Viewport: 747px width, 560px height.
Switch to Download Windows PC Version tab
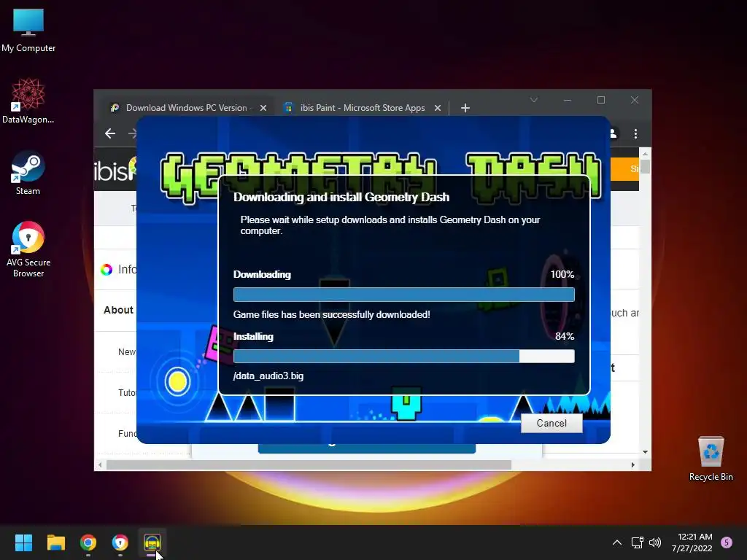[x=186, y=108]
